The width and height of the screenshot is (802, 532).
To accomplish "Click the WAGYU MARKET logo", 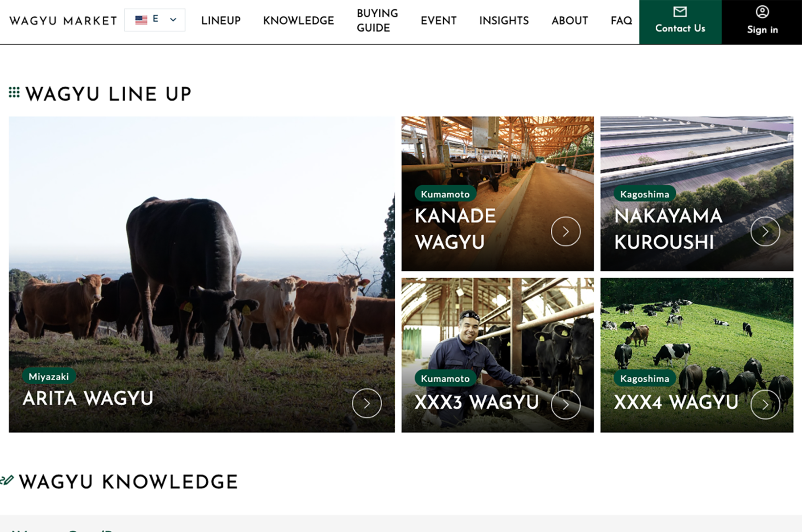I will (63, 21).
